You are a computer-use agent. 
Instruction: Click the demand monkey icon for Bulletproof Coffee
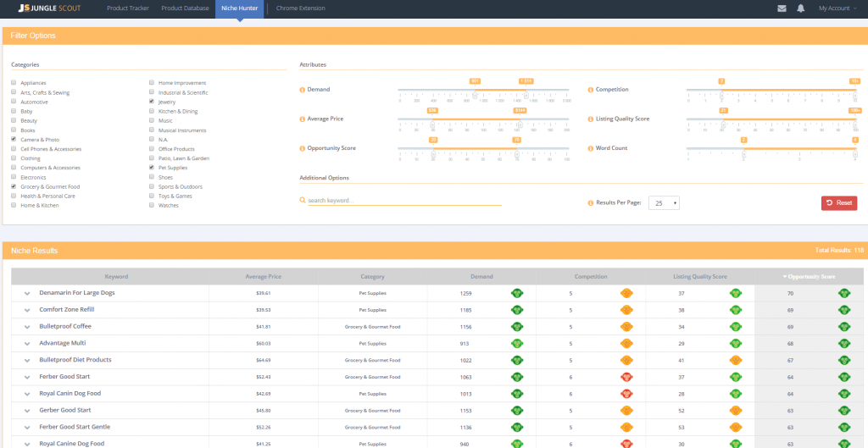(x=517, y=326)
